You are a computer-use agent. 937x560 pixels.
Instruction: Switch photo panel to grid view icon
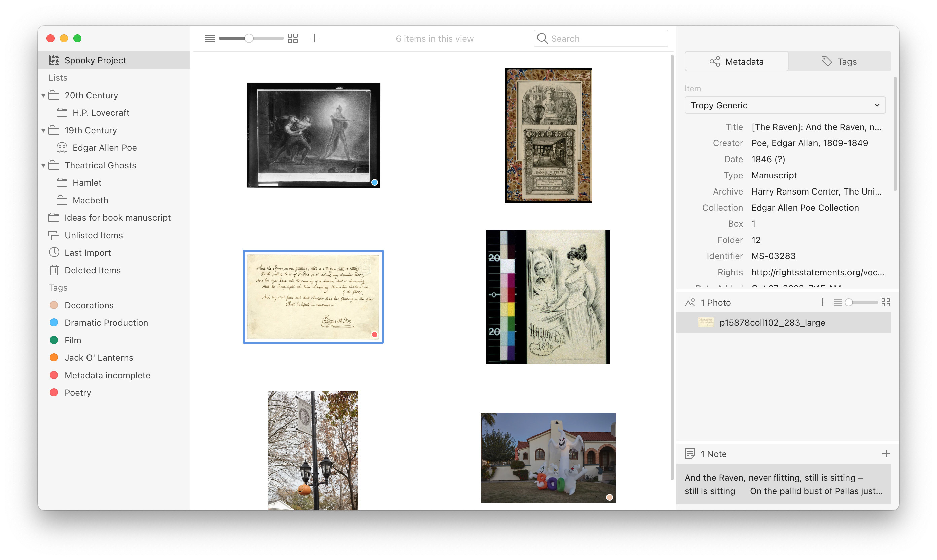pyautogui.click(x=886, y=302)
